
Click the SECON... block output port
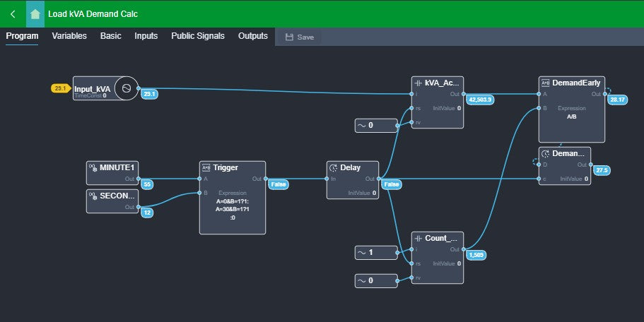pos(138,207)
